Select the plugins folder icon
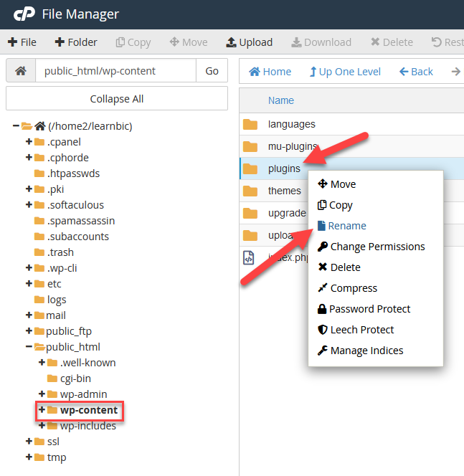The width and height of the screenshot is (464, 476). 250,168
